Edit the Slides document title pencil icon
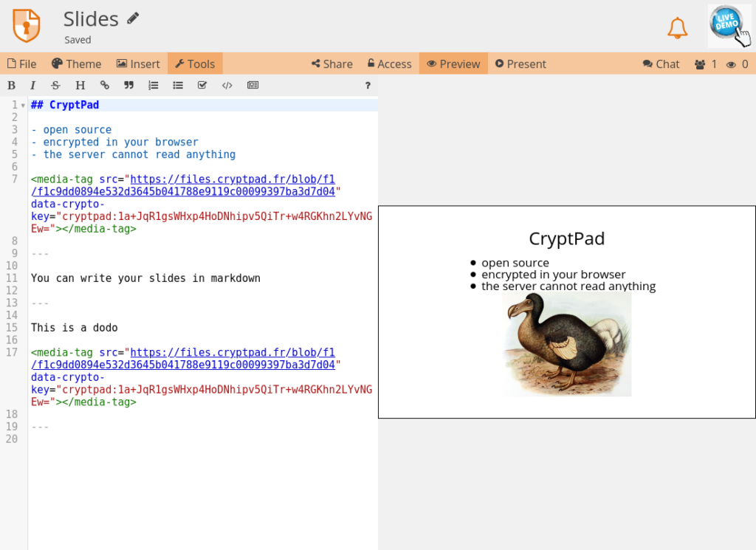 [133, 18]
